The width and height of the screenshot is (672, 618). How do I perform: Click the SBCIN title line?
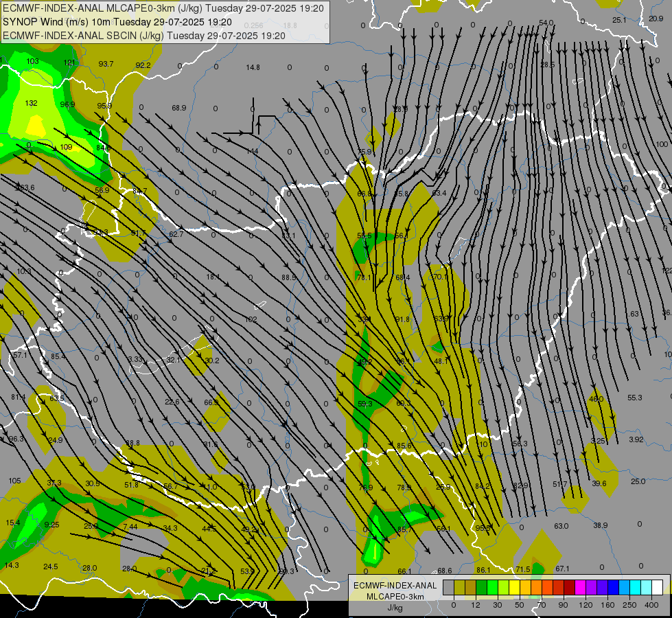144,36
